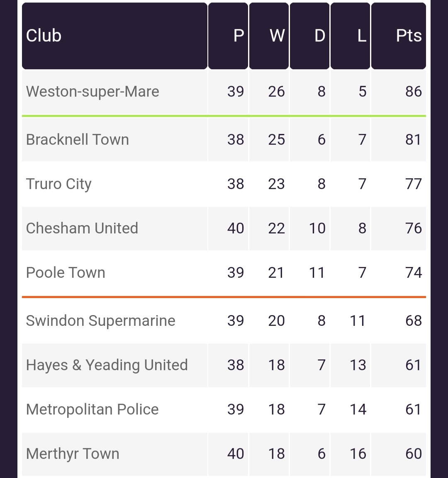448x478 pixels.
Task: Sort table by the Club column header
Action: (114, 36)
